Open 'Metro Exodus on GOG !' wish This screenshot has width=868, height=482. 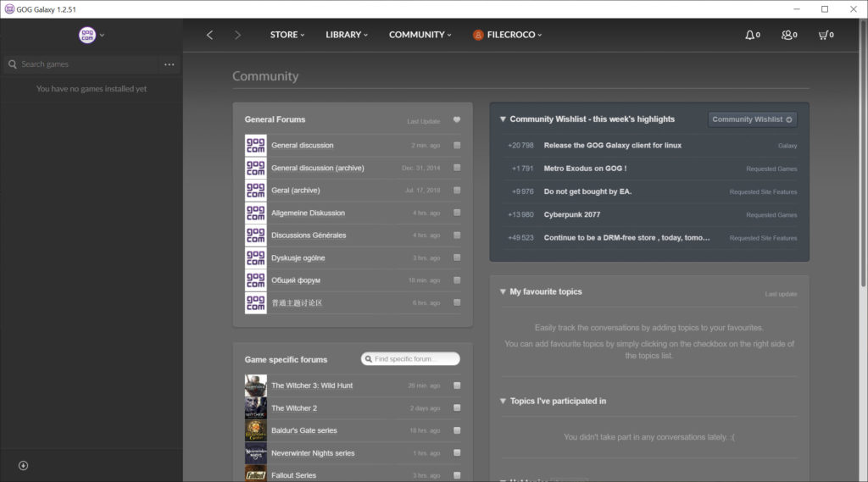coord(585,169)
